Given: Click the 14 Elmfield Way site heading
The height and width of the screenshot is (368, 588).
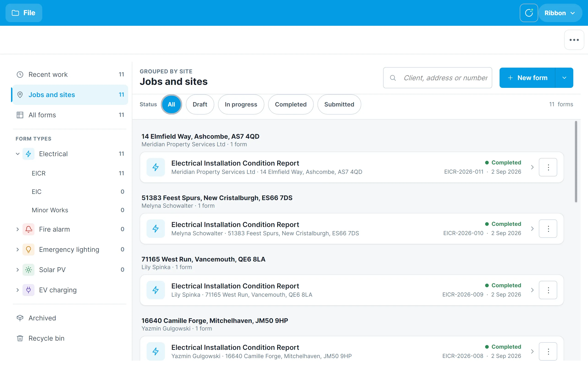Looking at the screenshot, I should click(201, 137).
